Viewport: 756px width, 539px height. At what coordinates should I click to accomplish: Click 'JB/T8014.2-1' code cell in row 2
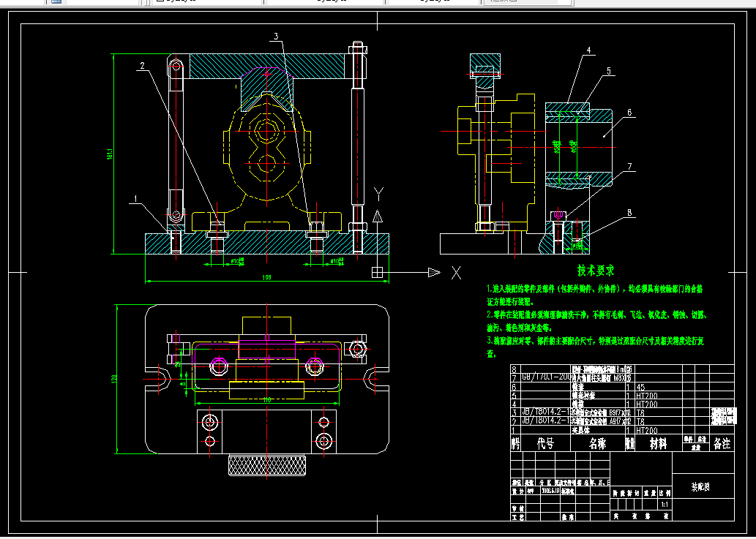(547, 421)
